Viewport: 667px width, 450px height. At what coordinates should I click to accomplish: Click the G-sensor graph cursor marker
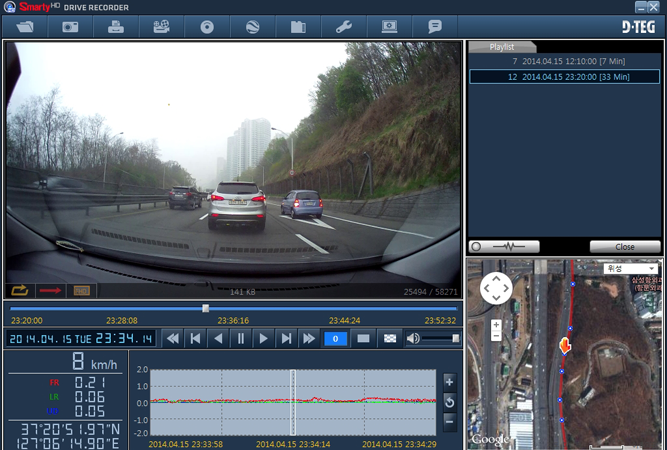click(x=293, y=402)
